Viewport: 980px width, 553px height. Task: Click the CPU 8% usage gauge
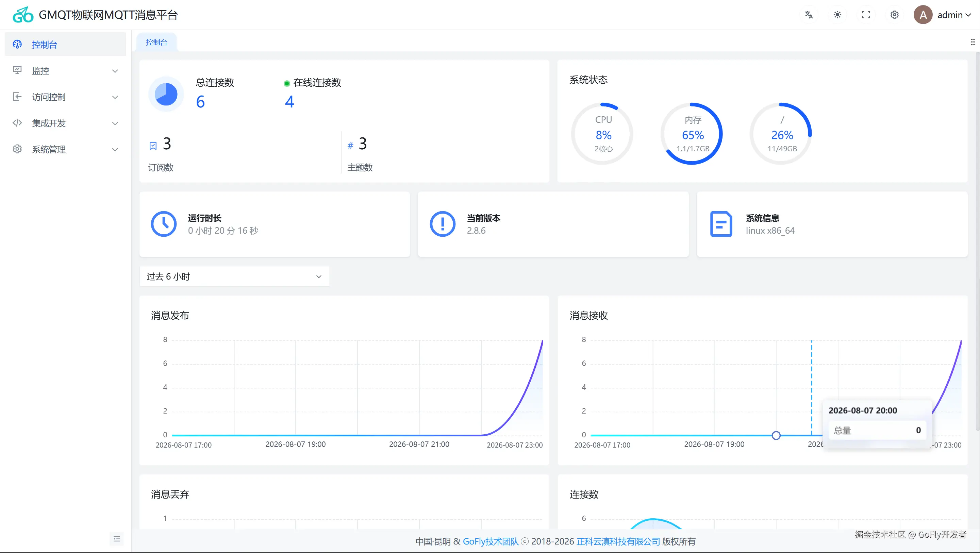click(602, 134)
